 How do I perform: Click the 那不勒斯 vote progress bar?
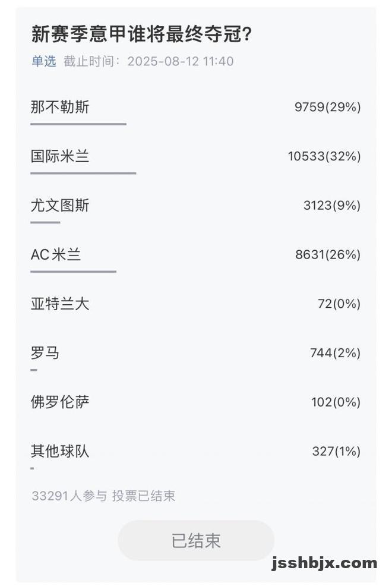pyautogui.click(x=78, y=124)
